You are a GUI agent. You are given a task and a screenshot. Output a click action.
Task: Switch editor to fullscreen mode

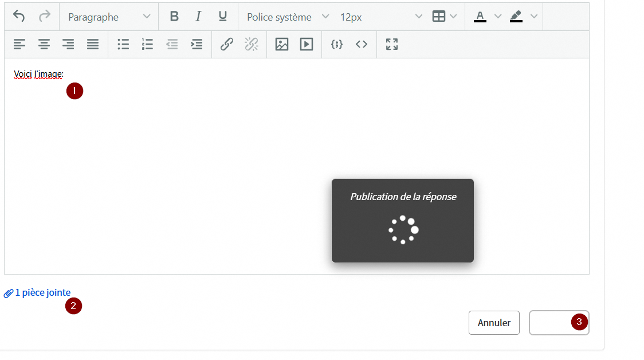click(x=392, y=44)
